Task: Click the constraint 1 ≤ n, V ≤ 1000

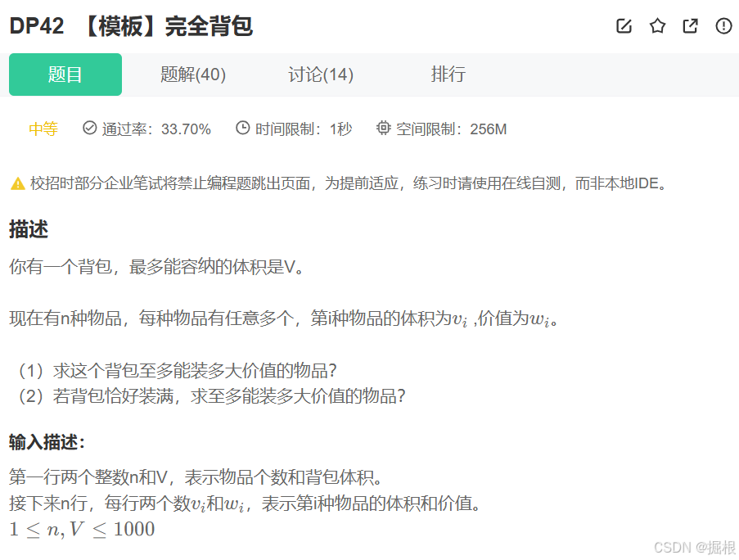Action: click(x=82, y=530)
